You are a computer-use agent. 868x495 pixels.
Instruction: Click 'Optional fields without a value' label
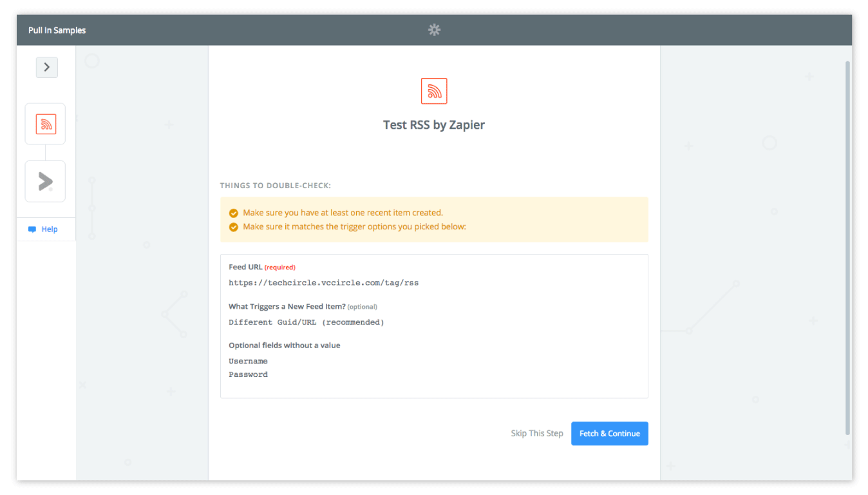[285, 345]
